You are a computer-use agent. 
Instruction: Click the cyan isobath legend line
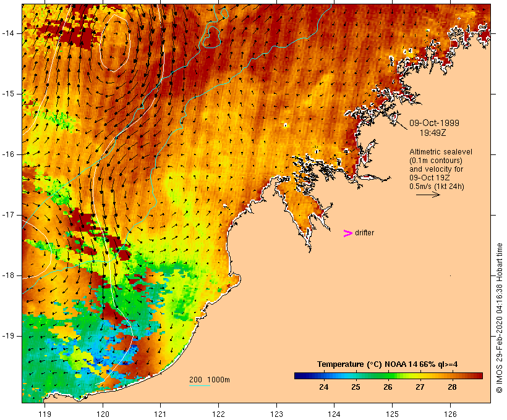[200, 385]
